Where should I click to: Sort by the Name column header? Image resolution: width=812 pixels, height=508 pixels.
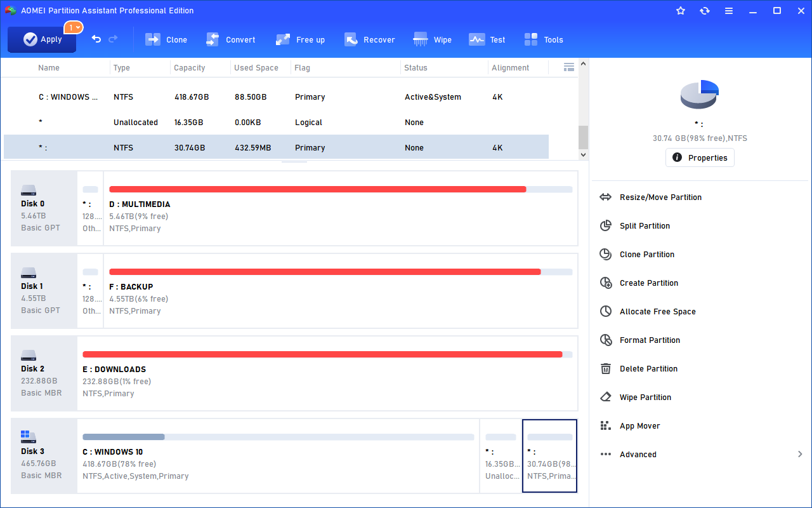49,68
